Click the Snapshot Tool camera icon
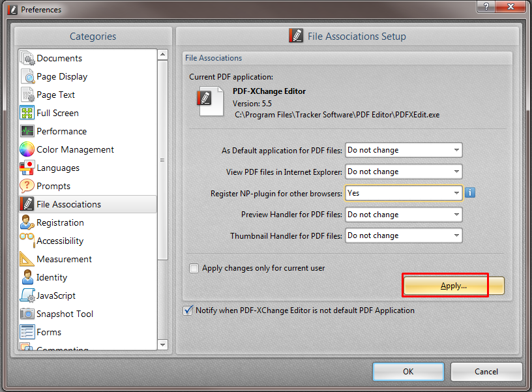The image size is (532, 392). coord(27,314)
